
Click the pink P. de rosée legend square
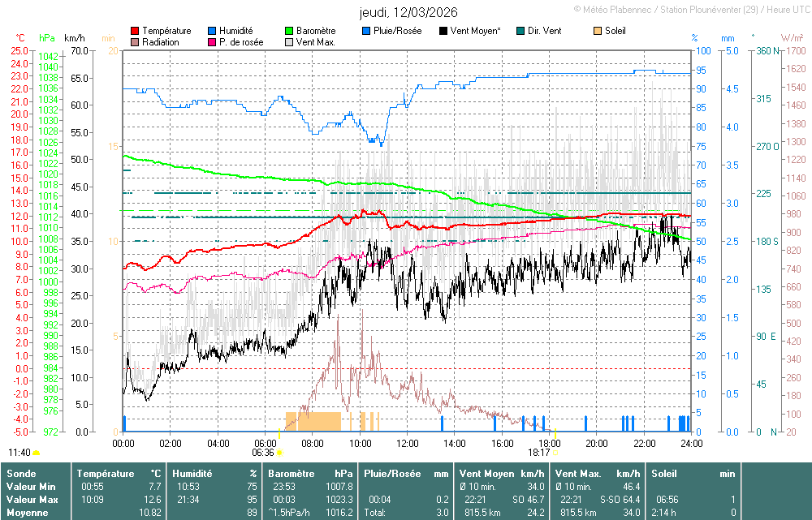click(213, 42)
